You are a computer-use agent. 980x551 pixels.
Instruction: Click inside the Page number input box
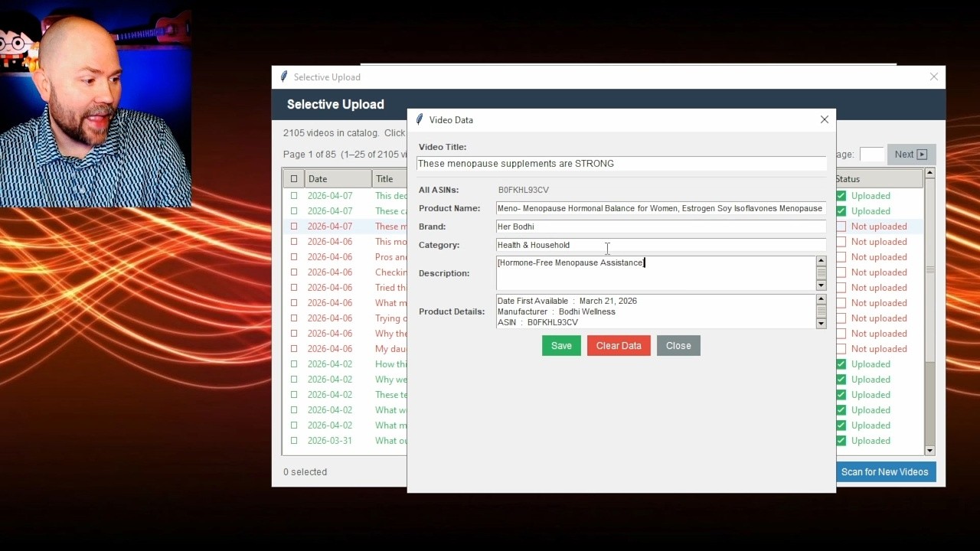point(872,154)
